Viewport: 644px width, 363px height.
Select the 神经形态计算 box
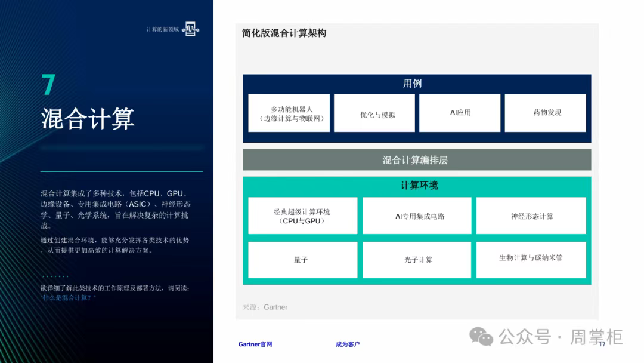tap(531, 216)
